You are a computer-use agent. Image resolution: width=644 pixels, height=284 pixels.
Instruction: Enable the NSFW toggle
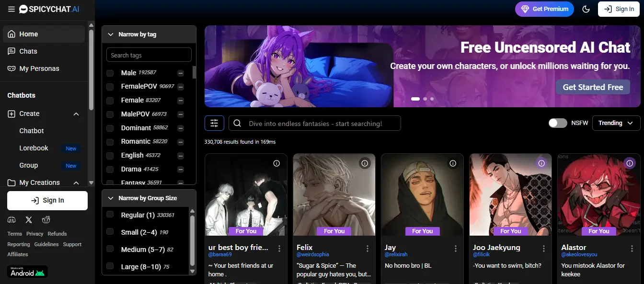point(557,123)
